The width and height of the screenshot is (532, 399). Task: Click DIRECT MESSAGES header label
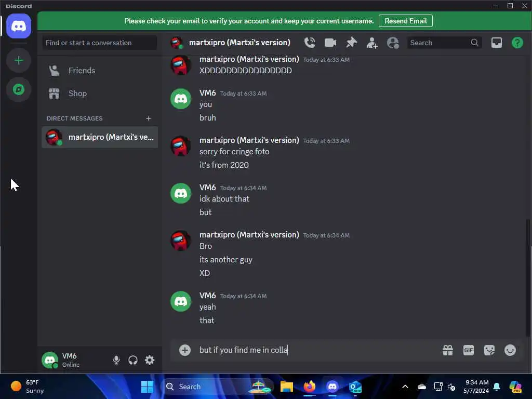pyautogui.click(x=74, y=118)
